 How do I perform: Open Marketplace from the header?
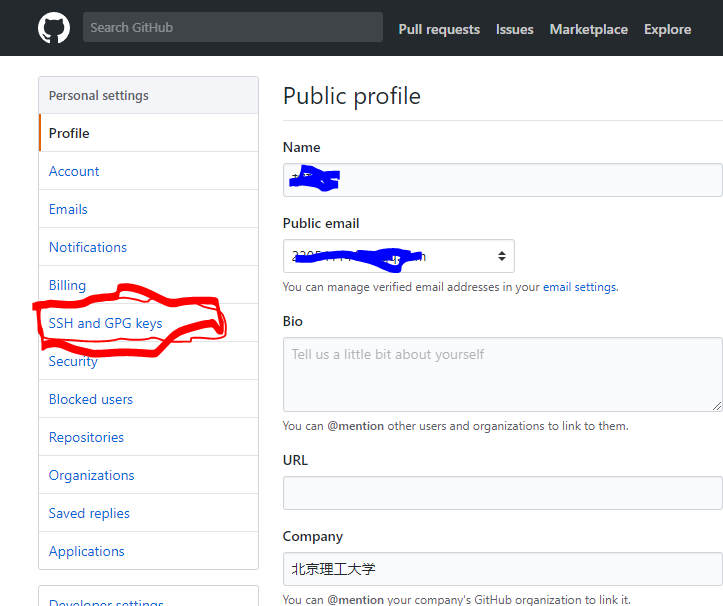(x=588, y=29)
